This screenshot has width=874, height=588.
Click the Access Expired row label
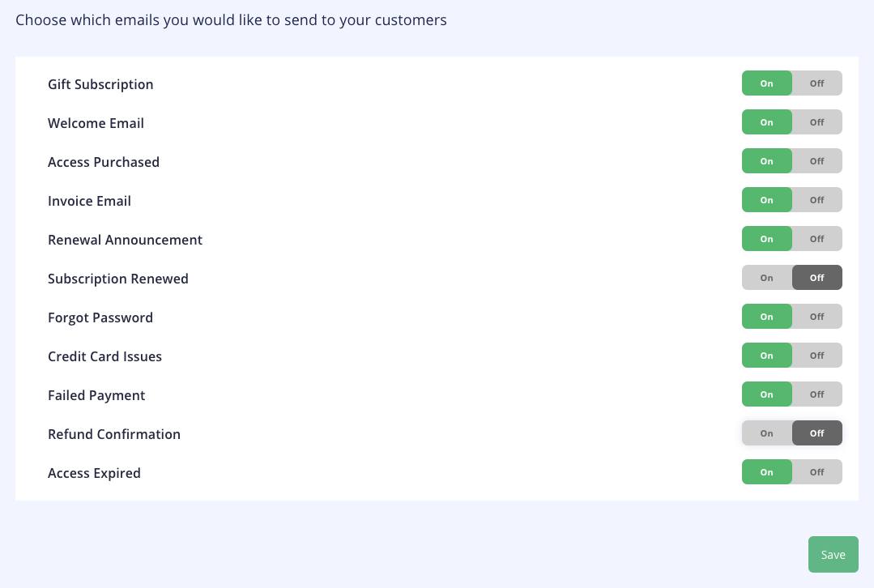coord(94,473)
